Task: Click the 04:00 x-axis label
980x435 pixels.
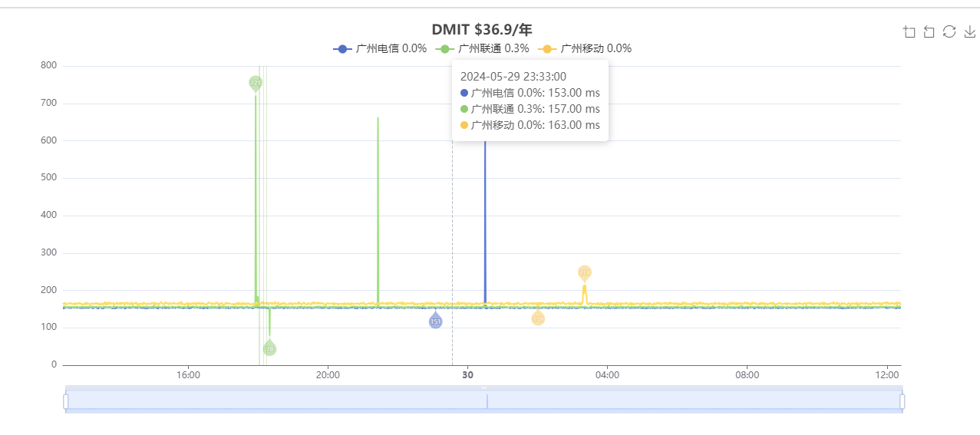Action: coord(607,375)
